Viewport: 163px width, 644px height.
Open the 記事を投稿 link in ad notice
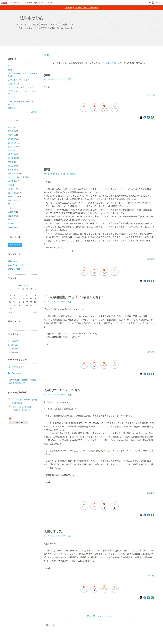pyautogui.click(x=111, y=63)
